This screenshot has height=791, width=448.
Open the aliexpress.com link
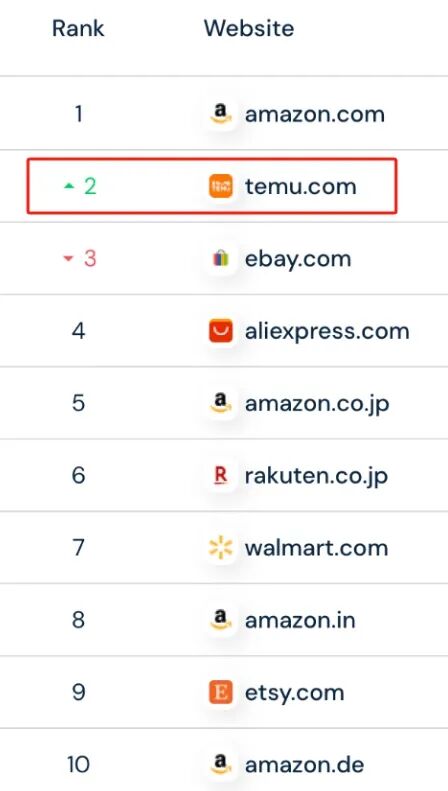tap(327, 331)
